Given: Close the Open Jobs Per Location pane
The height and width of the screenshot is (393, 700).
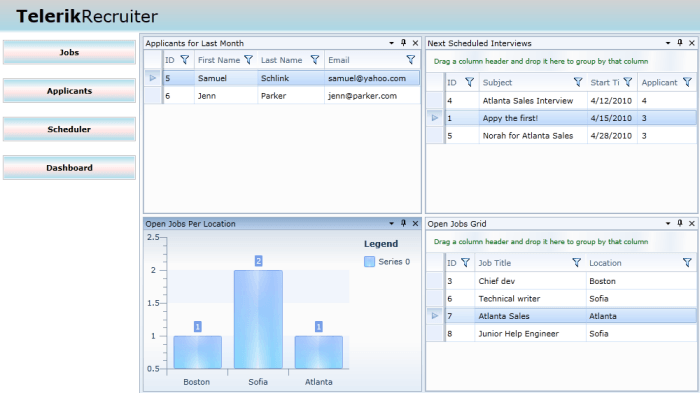Looking at the screenshot, I should point(415,223).
